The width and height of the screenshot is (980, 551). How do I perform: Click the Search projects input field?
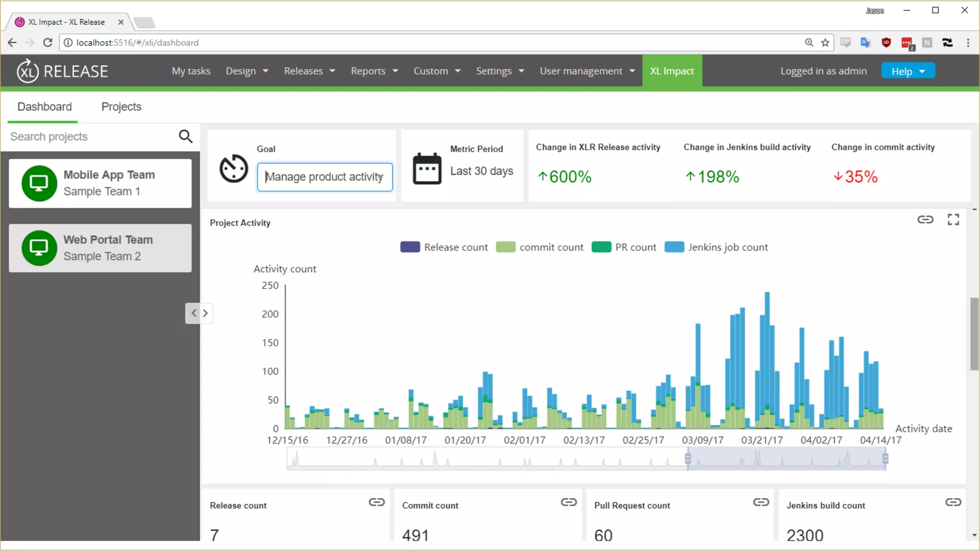click(91, 137)
